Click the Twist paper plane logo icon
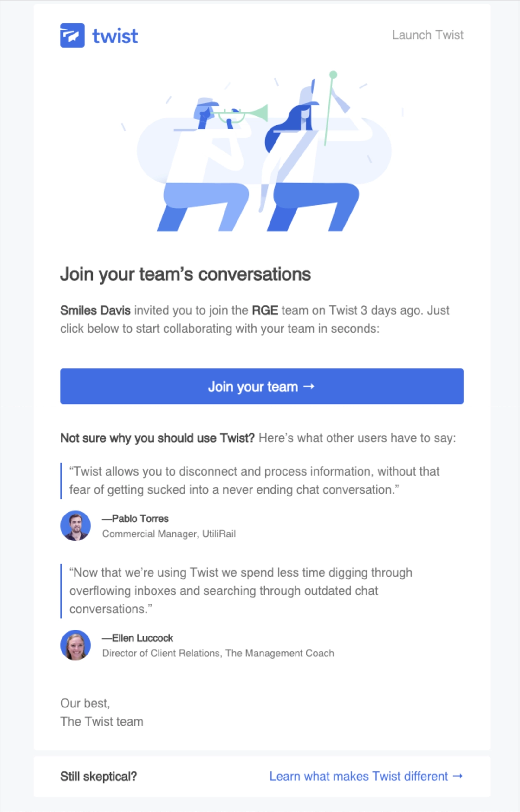This screenshot has width=520, height=812. 72,35
